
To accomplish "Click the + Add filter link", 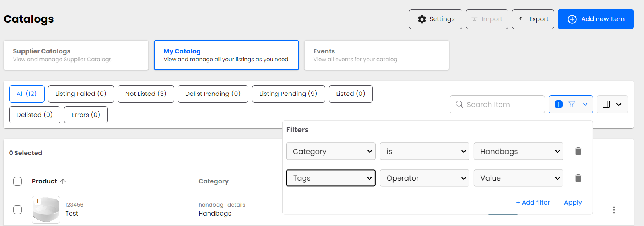I will pyautogui.click(x=533, y=203).
